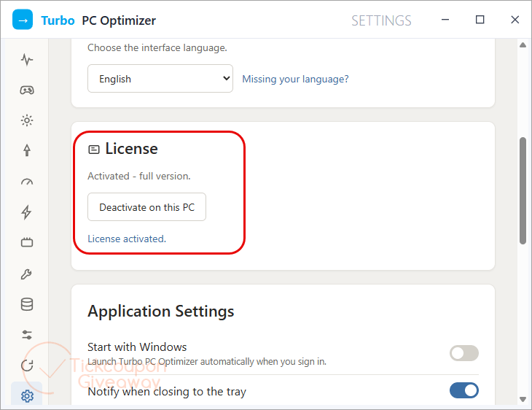Viewport: 532px width, 410px height.
Task: Click the Launch Turbo PC Optimizer description text
Action: point(207,361)
